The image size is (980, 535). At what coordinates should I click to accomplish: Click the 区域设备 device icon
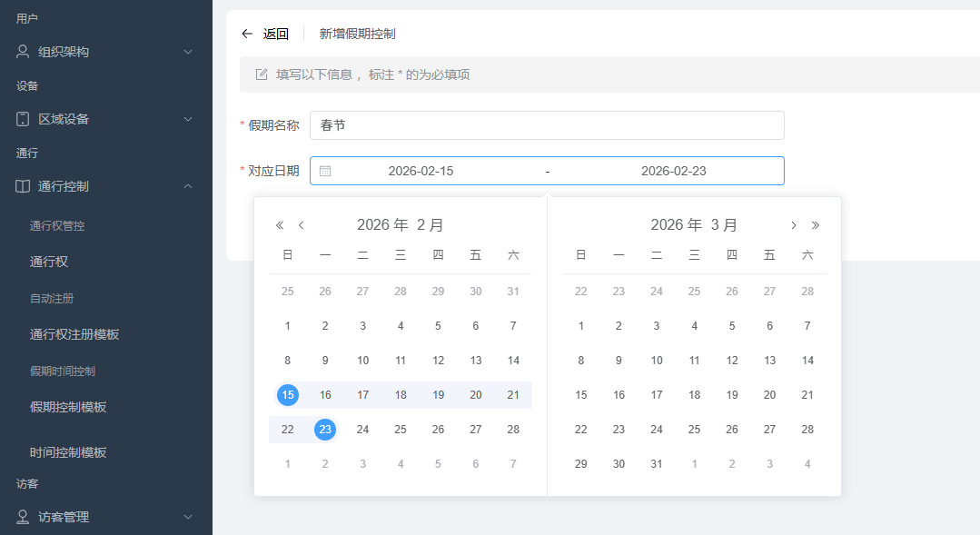[24, 119]
